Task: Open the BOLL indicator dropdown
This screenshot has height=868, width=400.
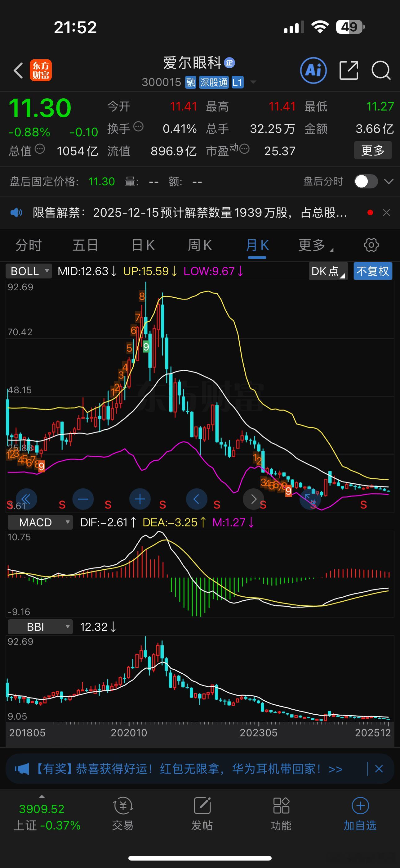Action: 29,271
